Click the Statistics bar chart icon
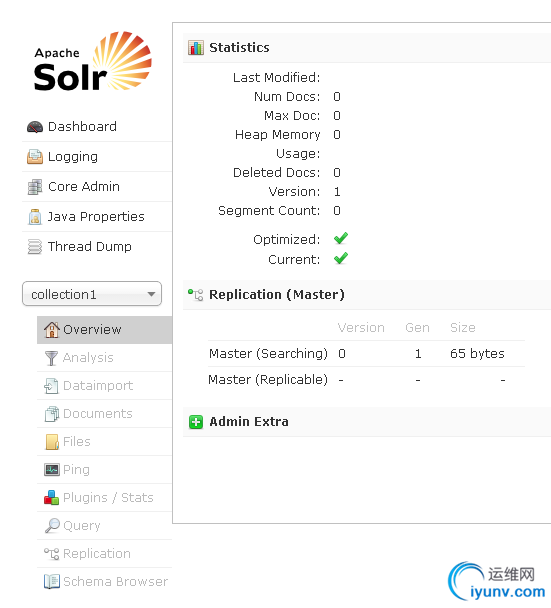This screenshot has height=608, width=551. (x=196, y=48)
